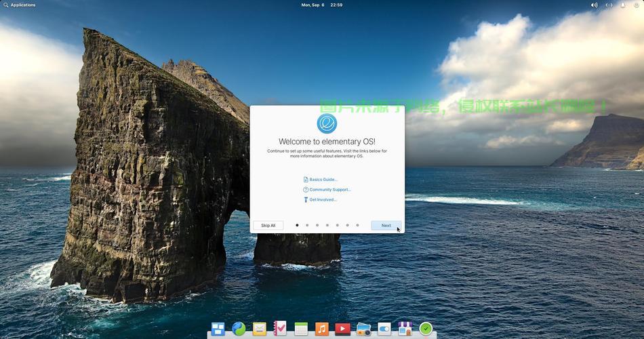
Task: Click the green checkmark onboarding dock icon
Action: point(426,329)
